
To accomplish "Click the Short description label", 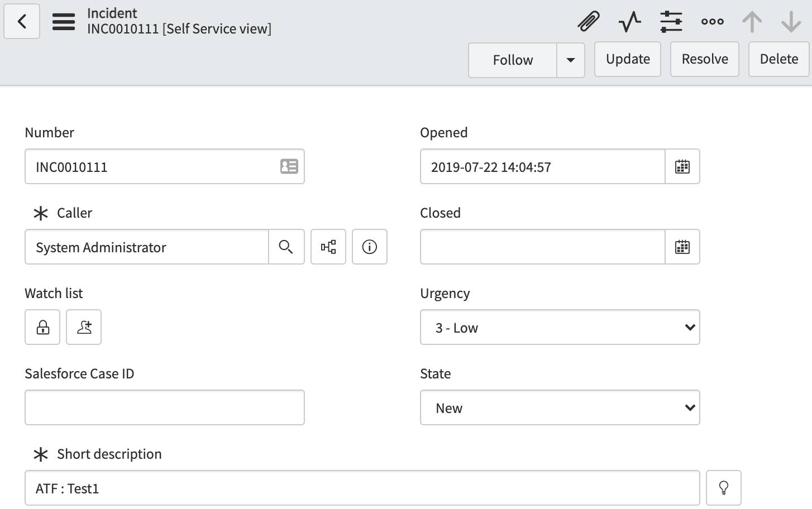I will pyautogui.click(x=109, y=454).
